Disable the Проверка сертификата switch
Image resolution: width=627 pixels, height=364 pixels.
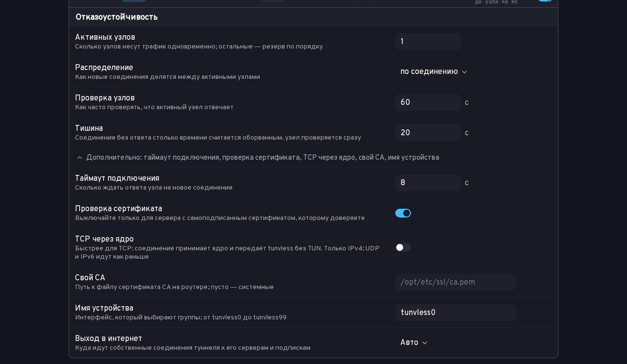point(403,213)
